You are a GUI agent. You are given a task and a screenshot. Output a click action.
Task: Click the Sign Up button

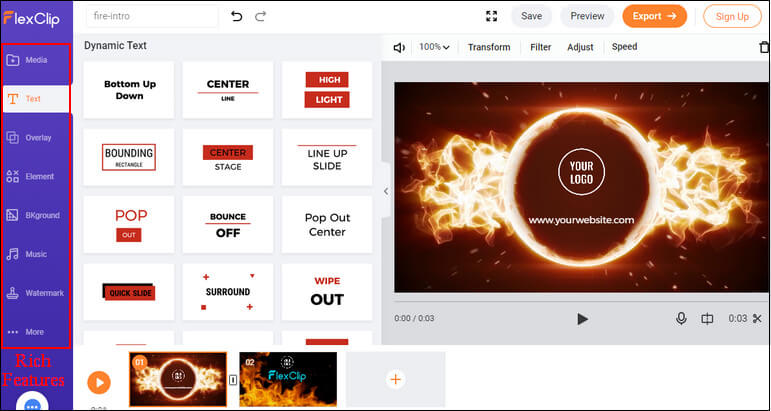click(x=732, y=16)
